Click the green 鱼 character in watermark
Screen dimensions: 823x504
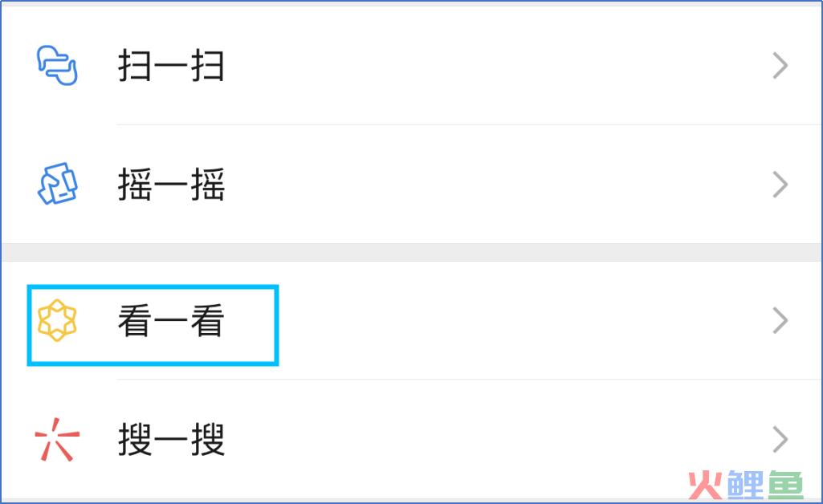tap(786, 485)
